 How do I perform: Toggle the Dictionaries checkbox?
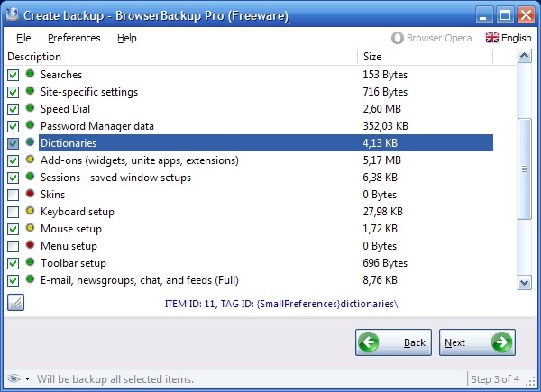[14, 143]
